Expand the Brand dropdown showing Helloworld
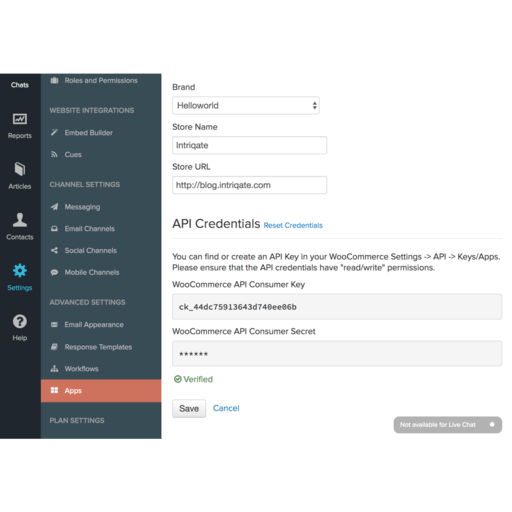Screen dimensions: 512x512 coord(246,105)
